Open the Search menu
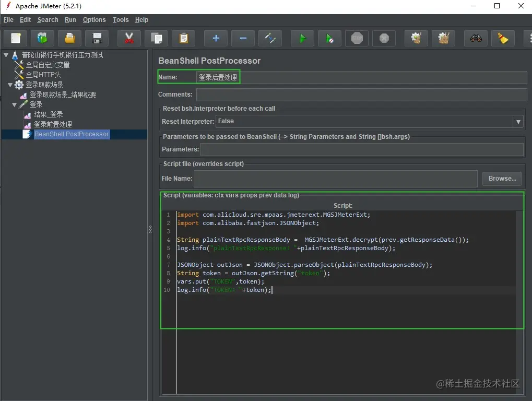532x401 pixels. point(48,20)
